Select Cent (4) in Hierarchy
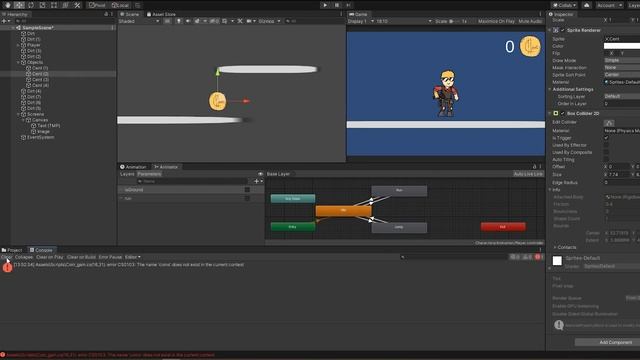 tap(40, 85)
